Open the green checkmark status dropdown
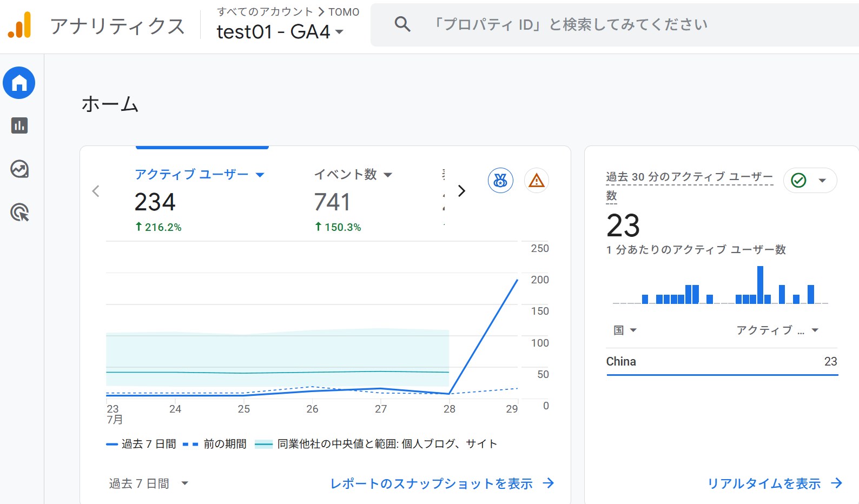This screenshot has height=504, width=859. (810, 181)
